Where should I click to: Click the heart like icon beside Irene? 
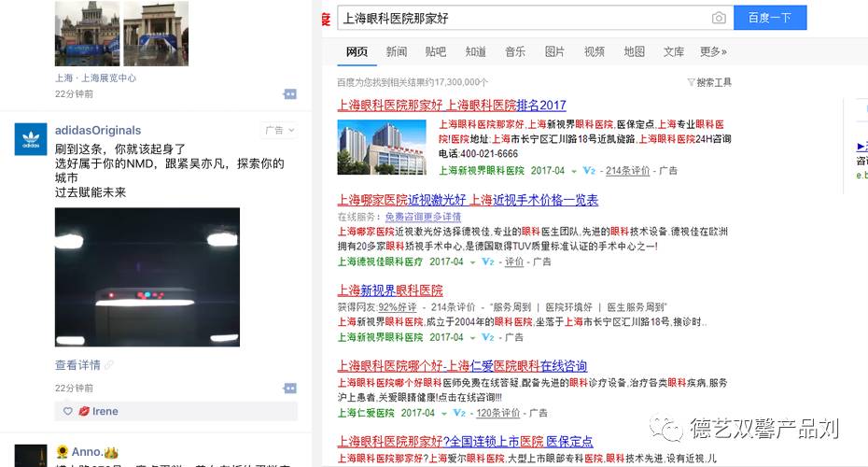(x=67, y=411)
